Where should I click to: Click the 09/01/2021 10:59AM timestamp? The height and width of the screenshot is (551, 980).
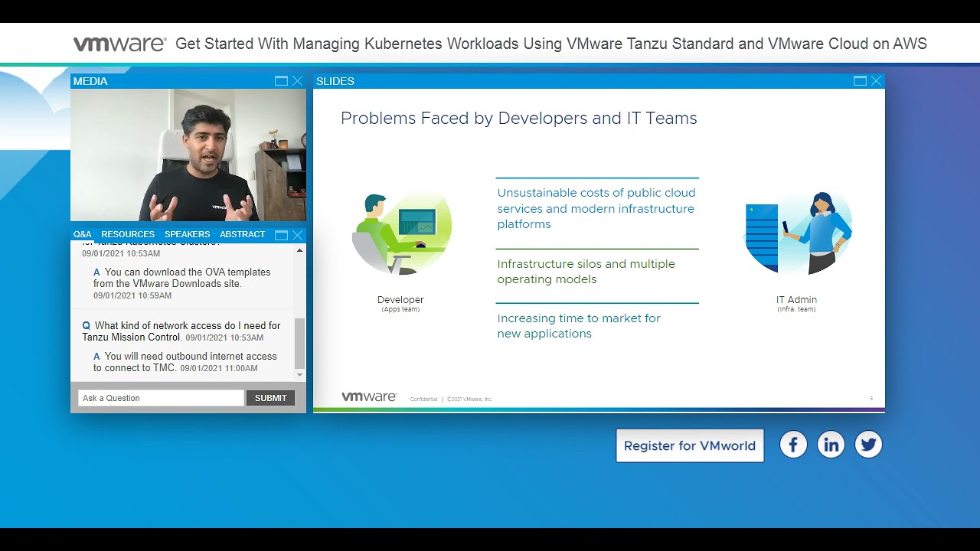tap(132, 295)
